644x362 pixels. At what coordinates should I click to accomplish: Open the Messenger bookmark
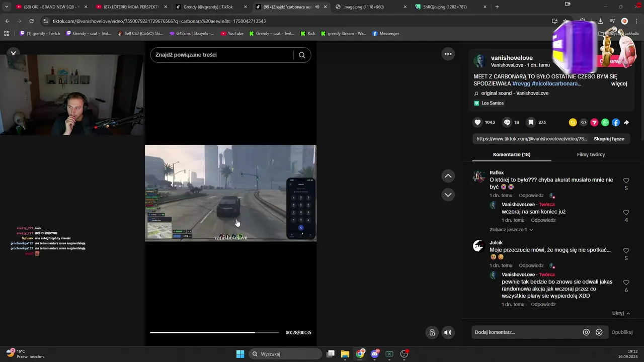click(386, 34)
